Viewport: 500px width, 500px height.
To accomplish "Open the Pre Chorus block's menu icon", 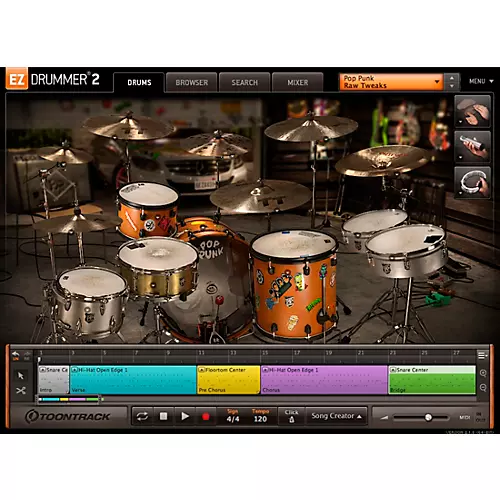I will (201, 370).
